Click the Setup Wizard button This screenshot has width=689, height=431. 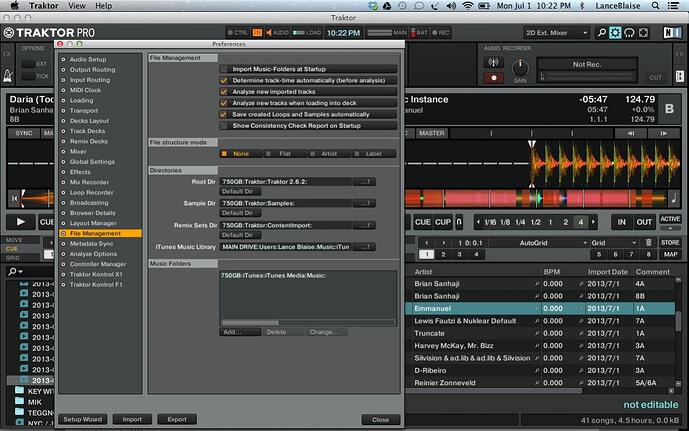pos(83,419)
